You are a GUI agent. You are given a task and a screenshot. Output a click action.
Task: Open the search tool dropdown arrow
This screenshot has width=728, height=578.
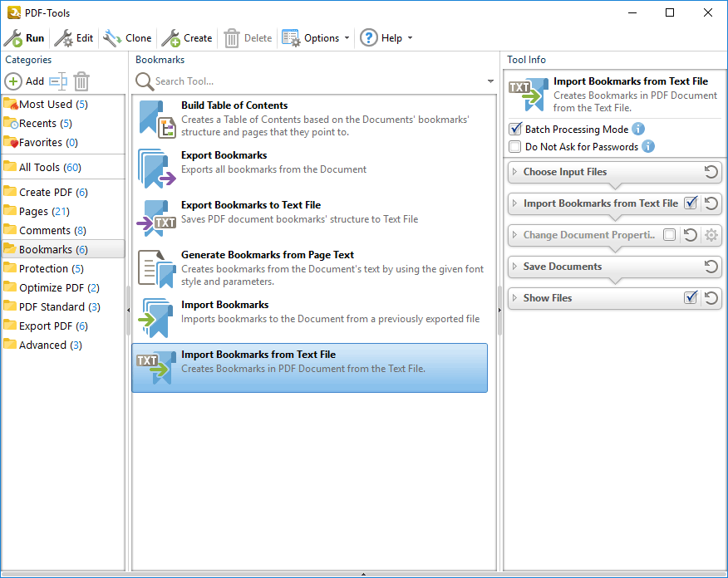coord(491,81)
